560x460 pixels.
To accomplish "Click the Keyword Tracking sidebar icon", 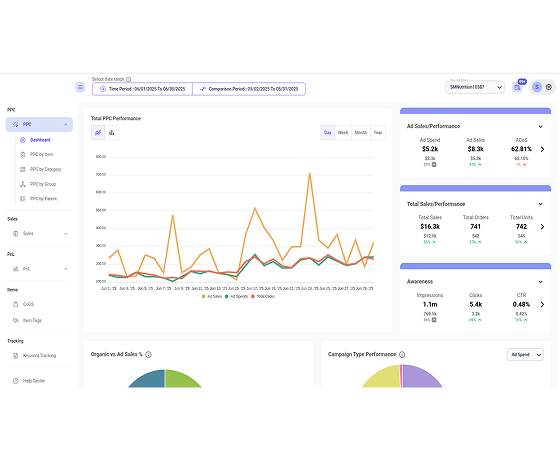I will 16,356.
